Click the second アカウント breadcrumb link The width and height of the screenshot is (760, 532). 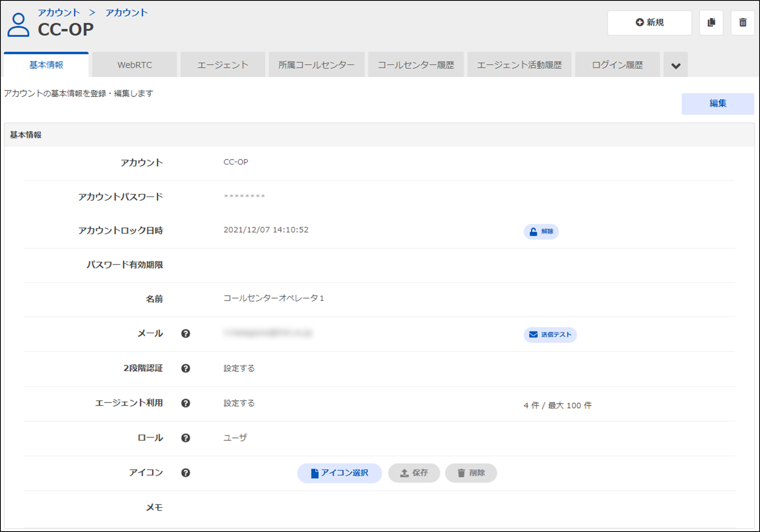pyautogui.click(x=127, y=12)
